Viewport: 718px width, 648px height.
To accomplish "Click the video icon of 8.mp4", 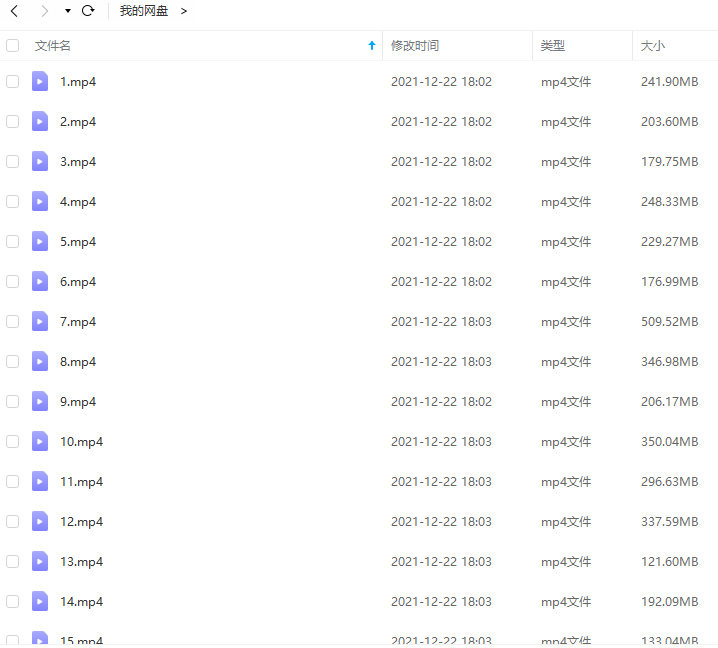I will tap(40, 361).
